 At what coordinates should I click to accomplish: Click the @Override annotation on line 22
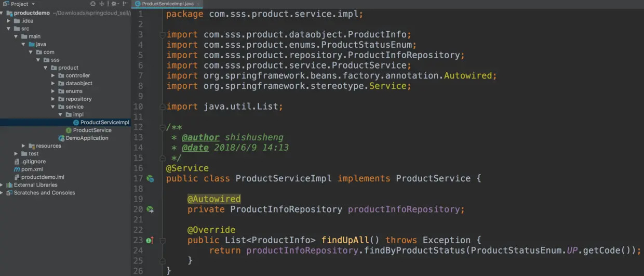tap(211, 230)
